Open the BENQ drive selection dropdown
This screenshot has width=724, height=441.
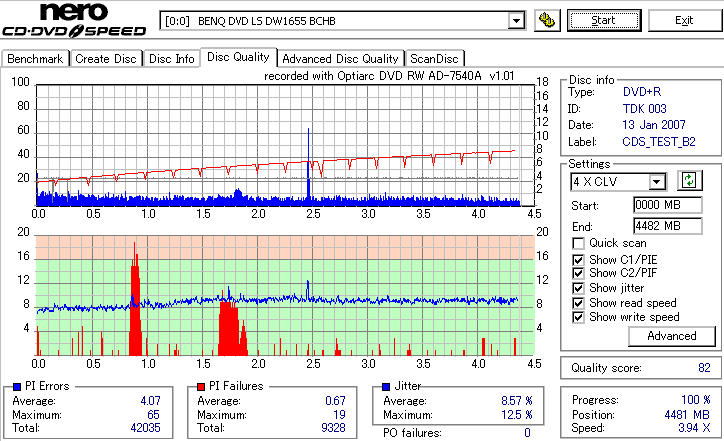(516, 21)
